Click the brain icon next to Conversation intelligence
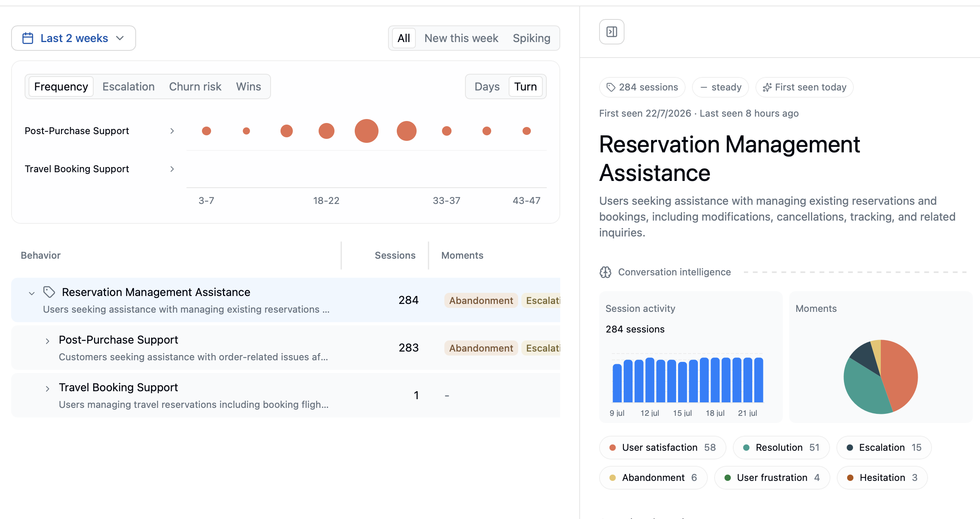Viewport: 980px width, 519px height. [x=605, y=272]
